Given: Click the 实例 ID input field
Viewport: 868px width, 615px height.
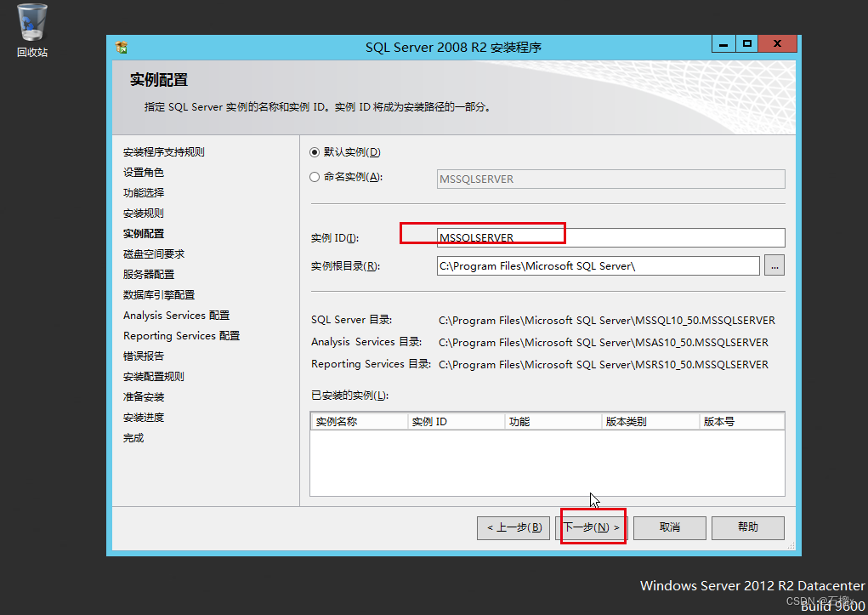Looking at the screenshot, I should point(610,237).
